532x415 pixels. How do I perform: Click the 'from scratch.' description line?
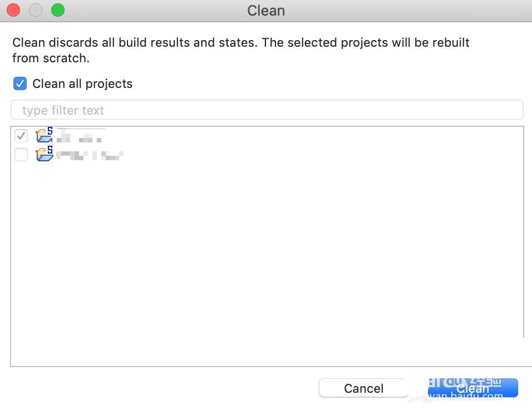point(51,58)
